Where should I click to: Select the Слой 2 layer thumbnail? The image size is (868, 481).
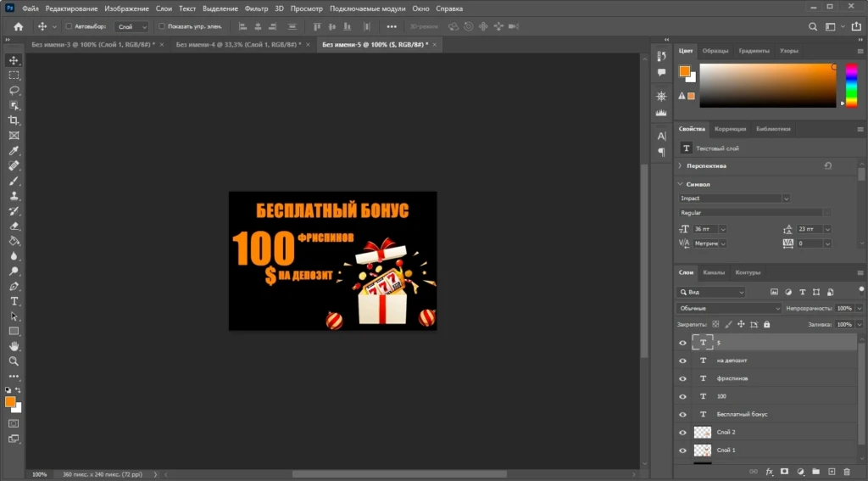[x=703, y=433]
